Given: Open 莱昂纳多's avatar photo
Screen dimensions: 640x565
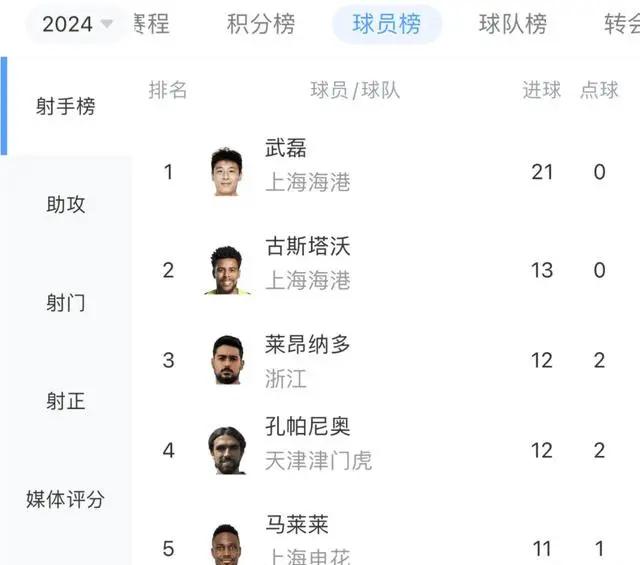Looking at the screenshot, I should click(x=227, y=360).
